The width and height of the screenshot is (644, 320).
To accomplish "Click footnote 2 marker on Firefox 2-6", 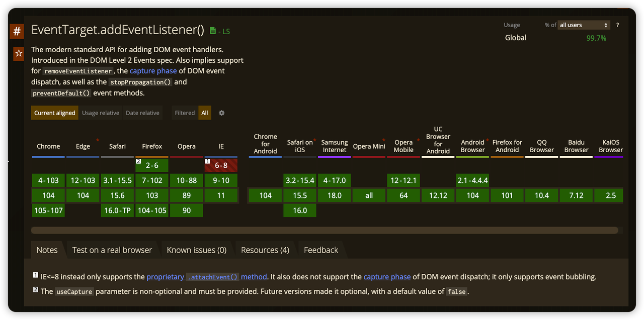I will 138,161.
